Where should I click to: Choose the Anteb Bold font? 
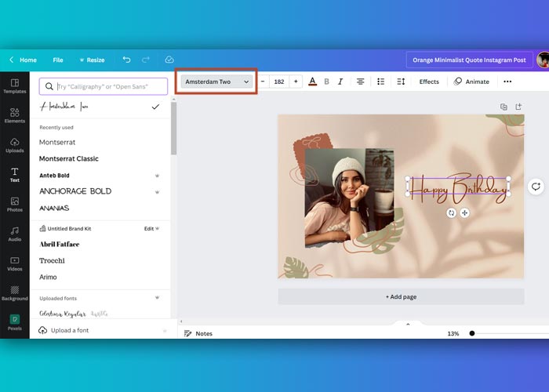[55, 176]
